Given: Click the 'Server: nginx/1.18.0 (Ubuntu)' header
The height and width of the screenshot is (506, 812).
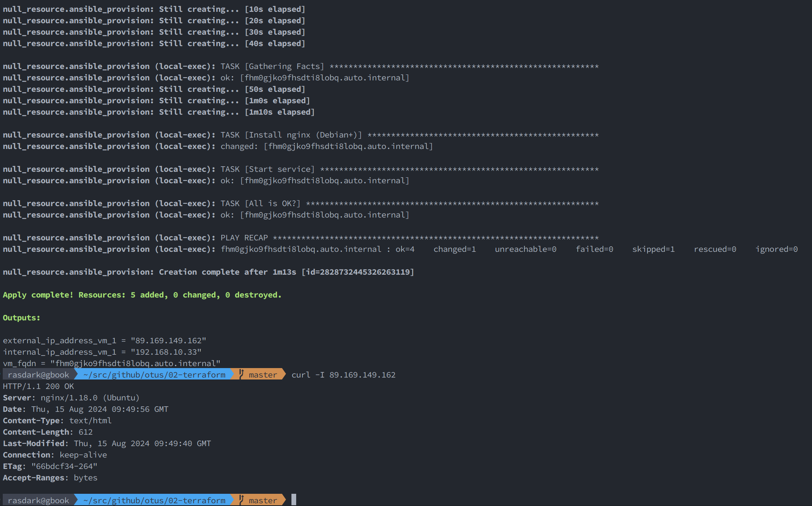Looking at the screenshot, I should click(71, 398).
